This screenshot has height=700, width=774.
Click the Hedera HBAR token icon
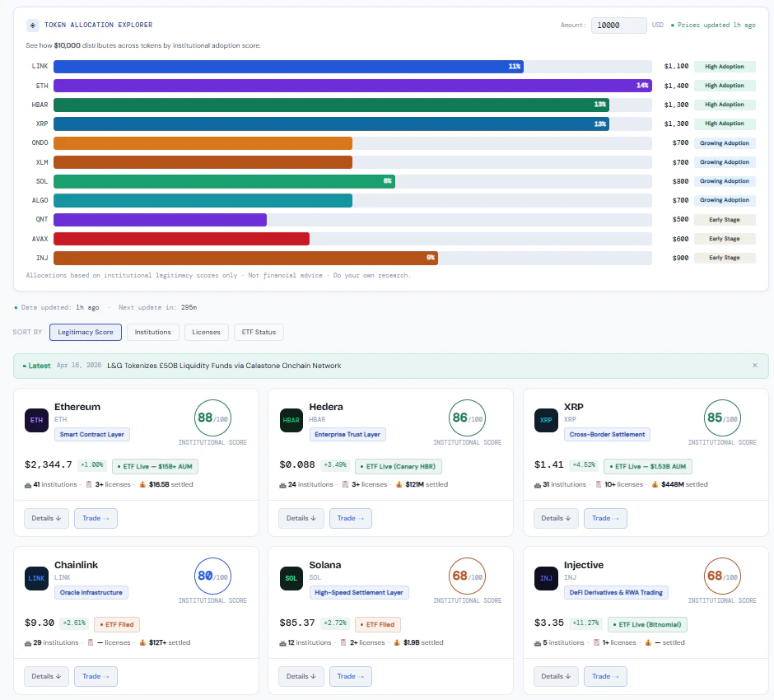(291, 420)
